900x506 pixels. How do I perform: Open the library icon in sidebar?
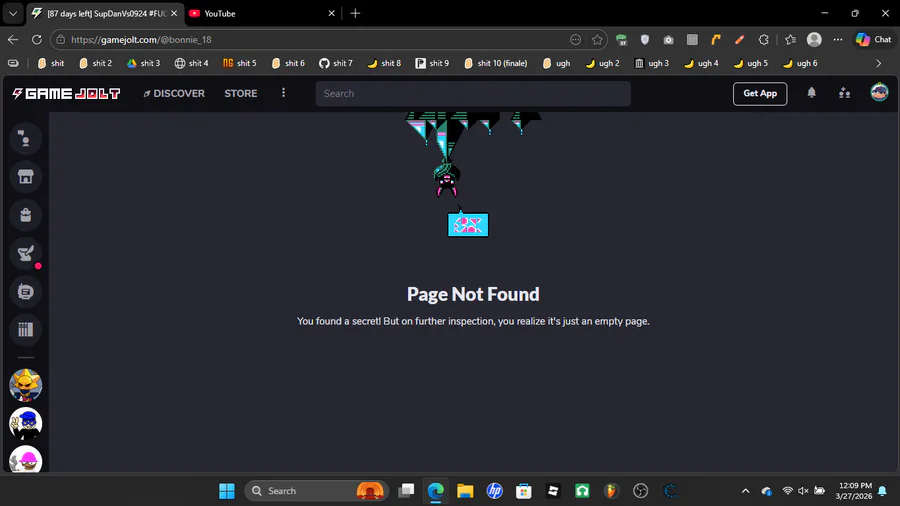click(25, 329)
